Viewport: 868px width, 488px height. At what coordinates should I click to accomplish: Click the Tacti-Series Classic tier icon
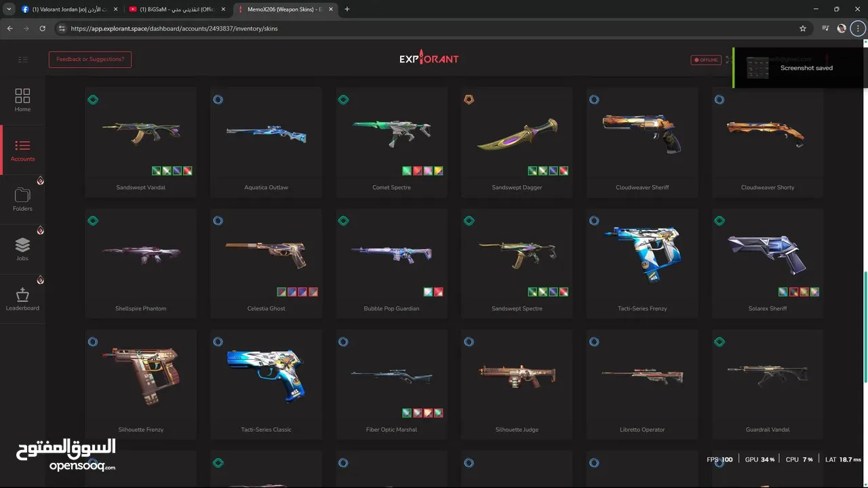point(218,342)
